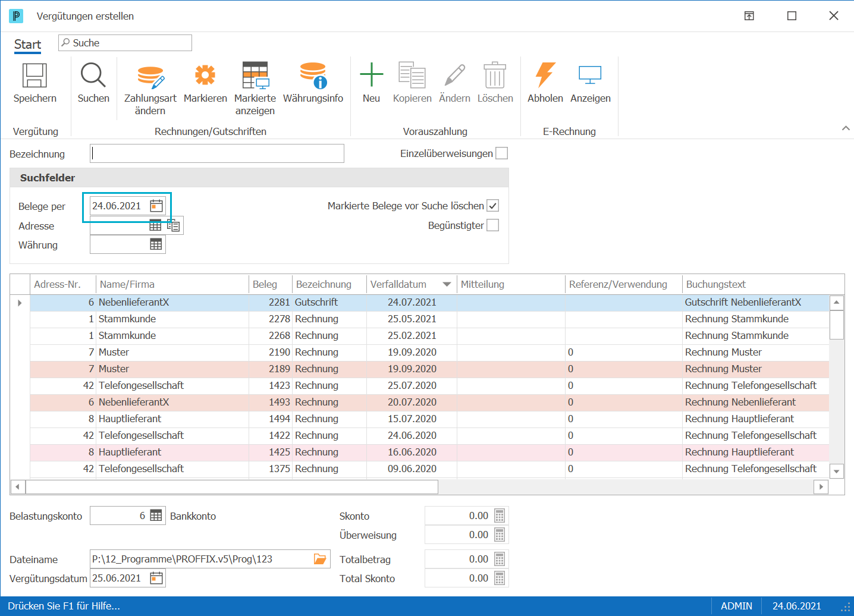Screen dimensions: 854x616
Task: Click Überweisung calculator icon
Action: (x=500, y=535)
